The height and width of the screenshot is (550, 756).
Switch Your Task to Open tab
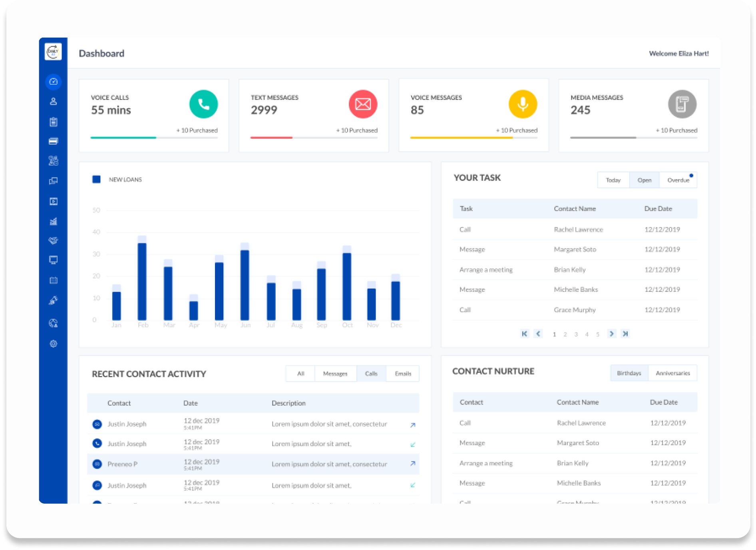[x=645, y=180]
